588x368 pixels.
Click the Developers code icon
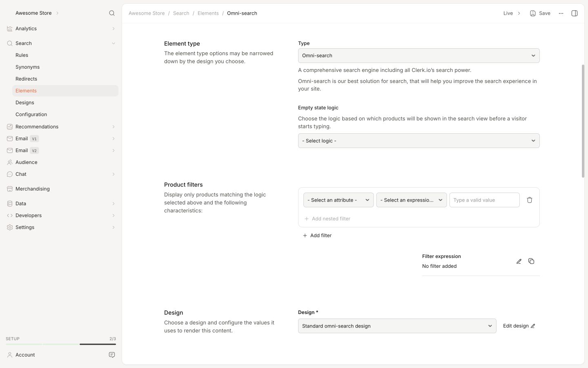pyautogui.click(x=10, y=215)
